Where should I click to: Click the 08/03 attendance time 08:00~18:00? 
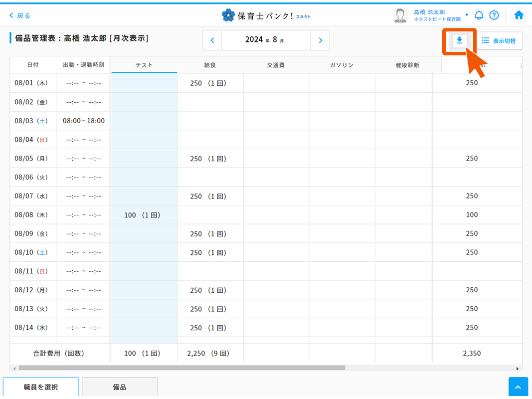click(84, 121)
